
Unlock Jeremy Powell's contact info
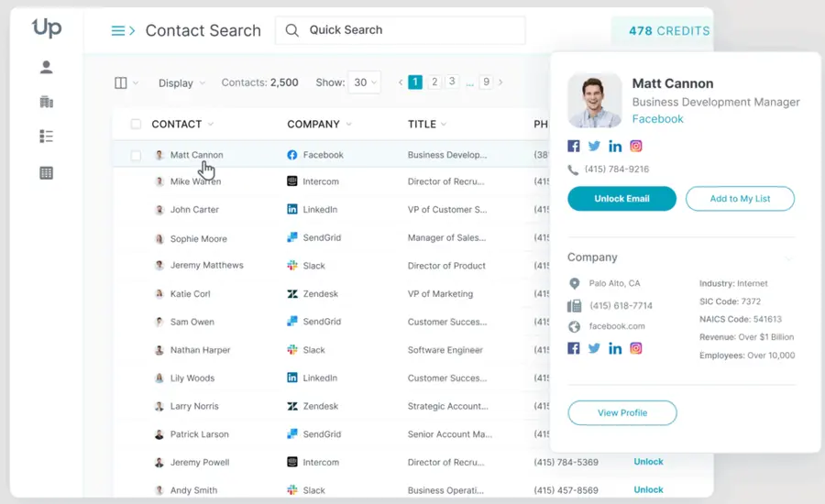[648, 461]
